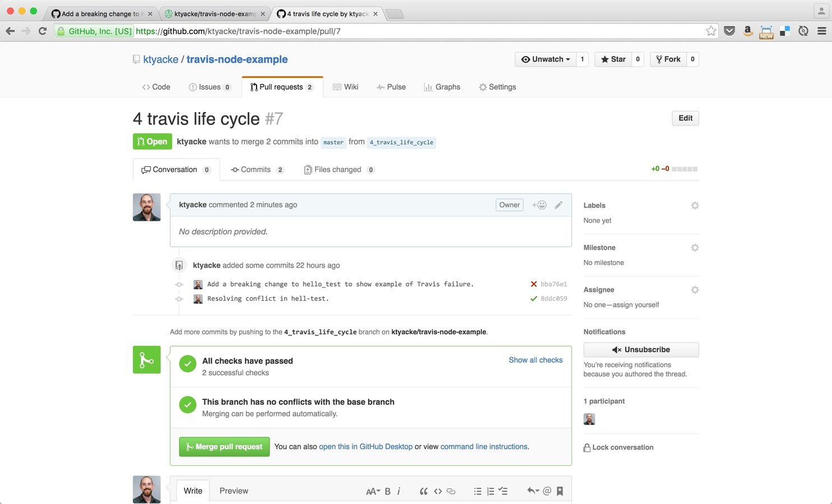This screenshot has width=832, height=504.
Task: Switch to the Commits tab
Action: (x=258, y=170)
